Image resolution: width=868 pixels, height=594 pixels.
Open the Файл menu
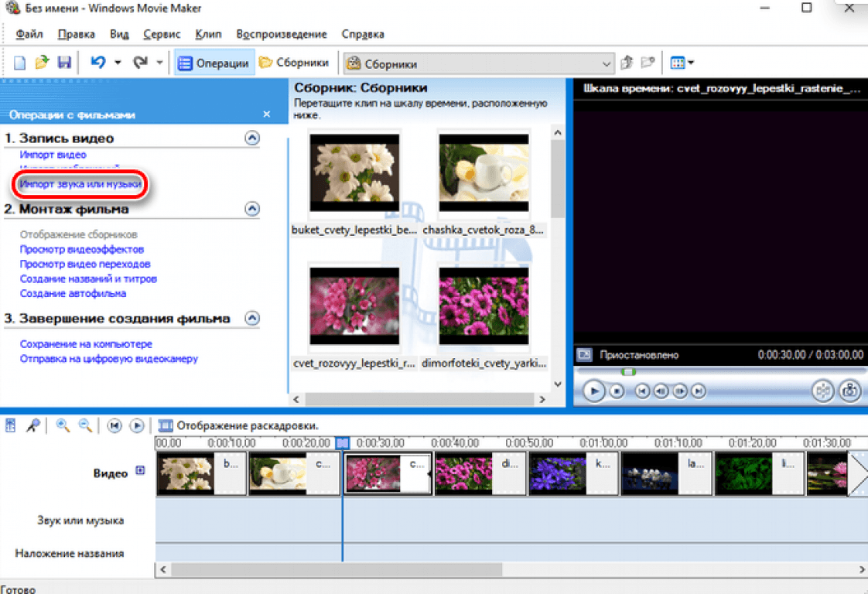tap(29, 34)
